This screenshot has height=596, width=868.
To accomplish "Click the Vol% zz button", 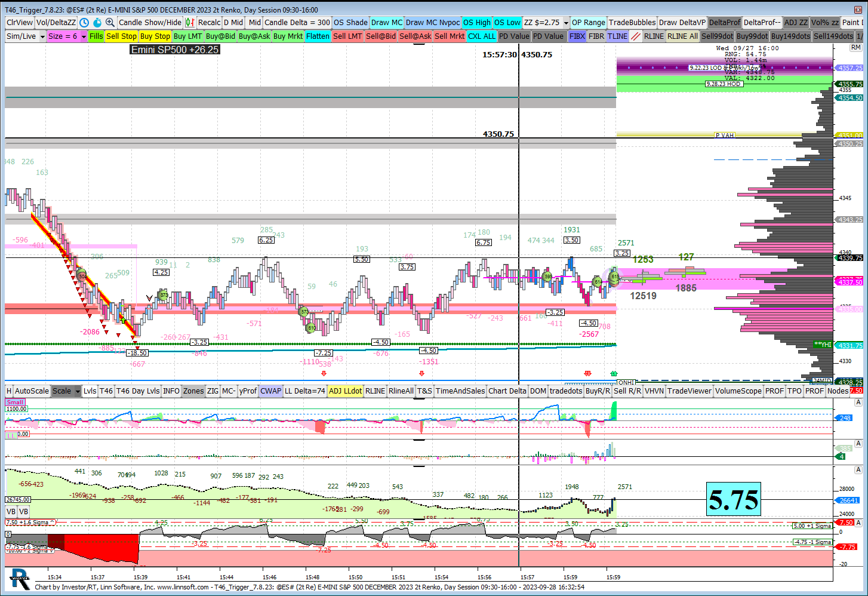I will point(825,22).
